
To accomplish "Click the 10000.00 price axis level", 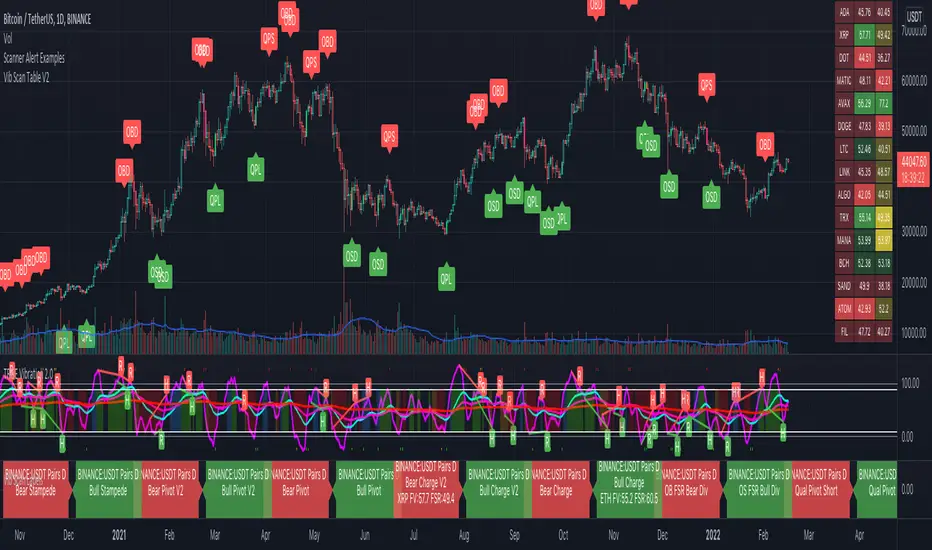I will click(x=914, y=333).
